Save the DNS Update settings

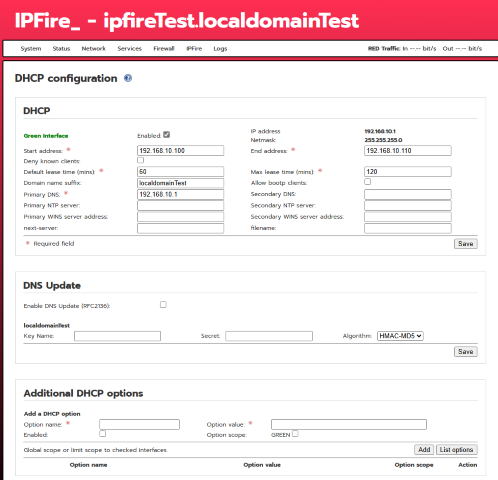[x=466, y=352]
